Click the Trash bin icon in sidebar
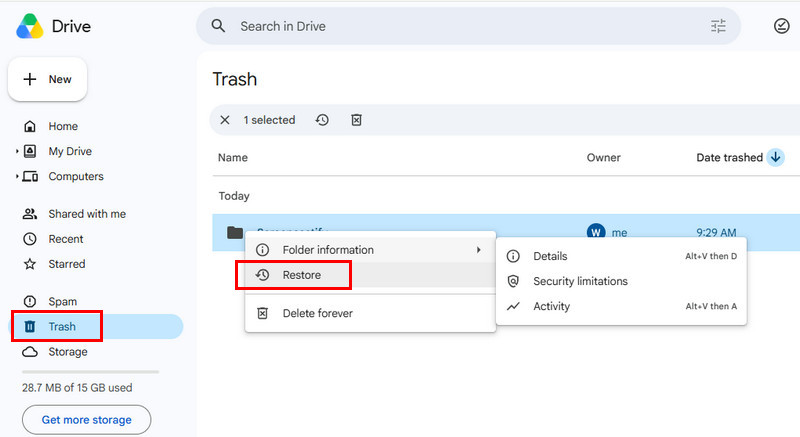Viewport: 800px width, 437px height. click(x=30, y=326)
